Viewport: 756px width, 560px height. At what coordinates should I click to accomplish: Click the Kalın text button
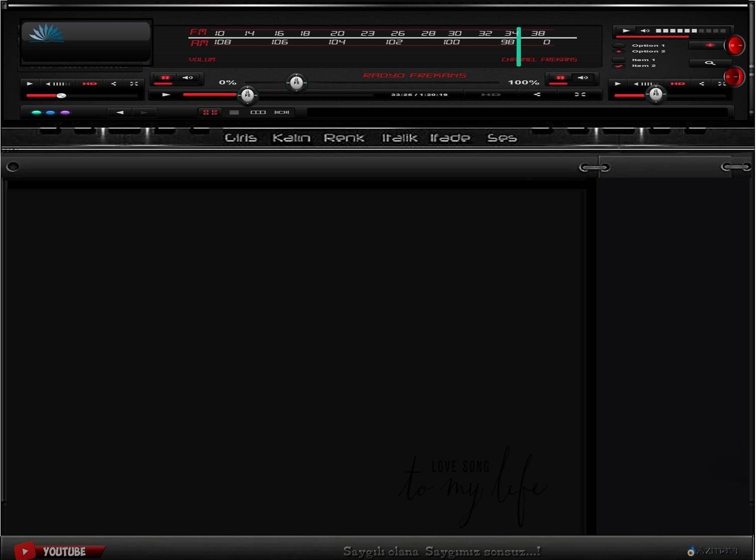tap(291, 138)
